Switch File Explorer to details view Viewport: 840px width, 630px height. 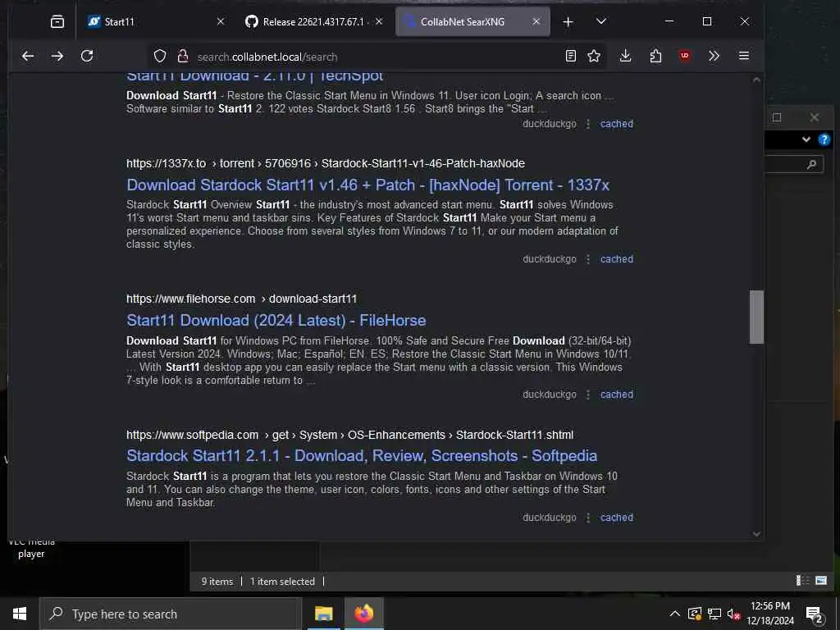(x=802, y=581)
